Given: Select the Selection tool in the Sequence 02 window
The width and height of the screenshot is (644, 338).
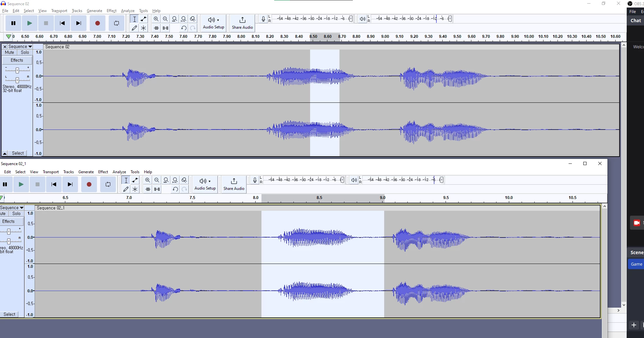Looking at the screenshot, I should pos(134,19).
